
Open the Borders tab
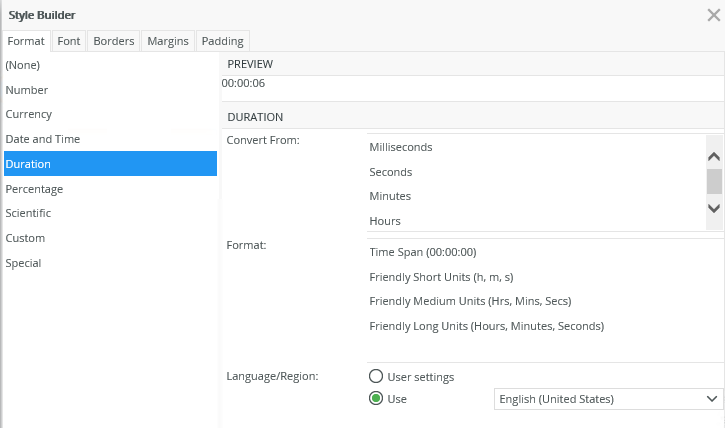[x=113, y=41]
